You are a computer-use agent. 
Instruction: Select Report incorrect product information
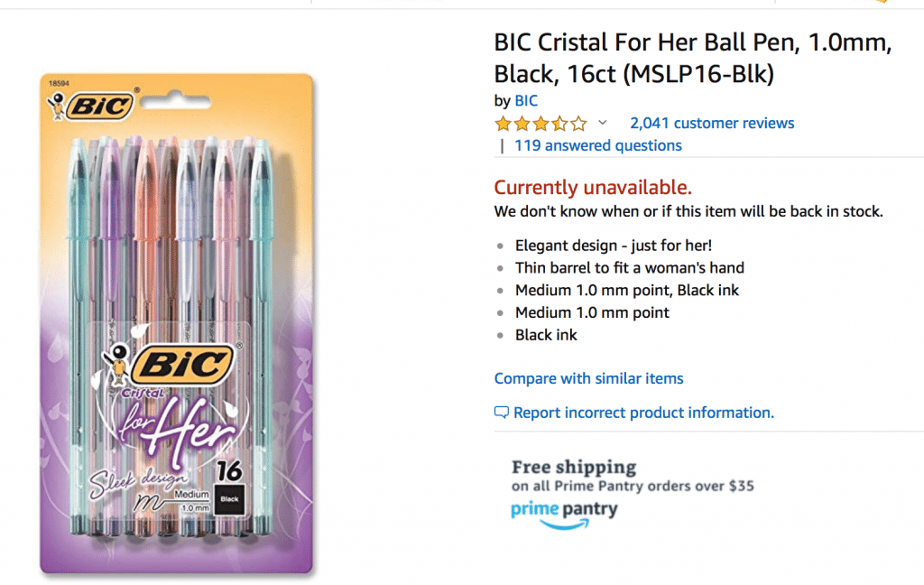[x=643, y=412]
